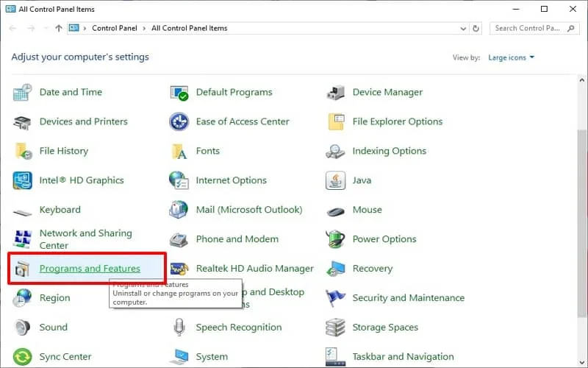
Task: Open the Speech Recognition link
Action: [239, 327]
